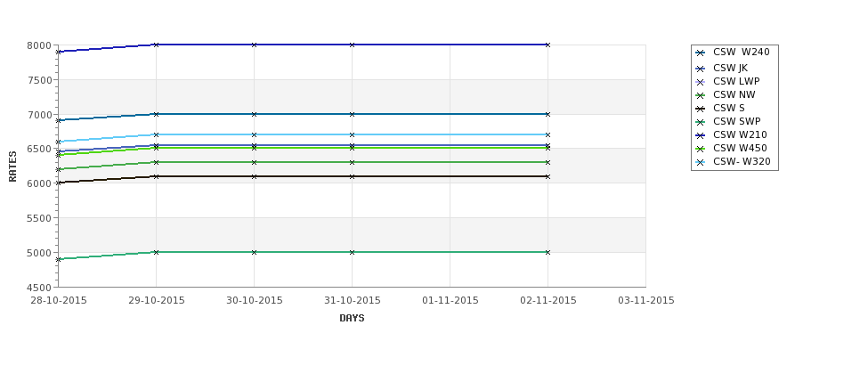Click the CSW W450 legend marker icon

tap(701, 150)
